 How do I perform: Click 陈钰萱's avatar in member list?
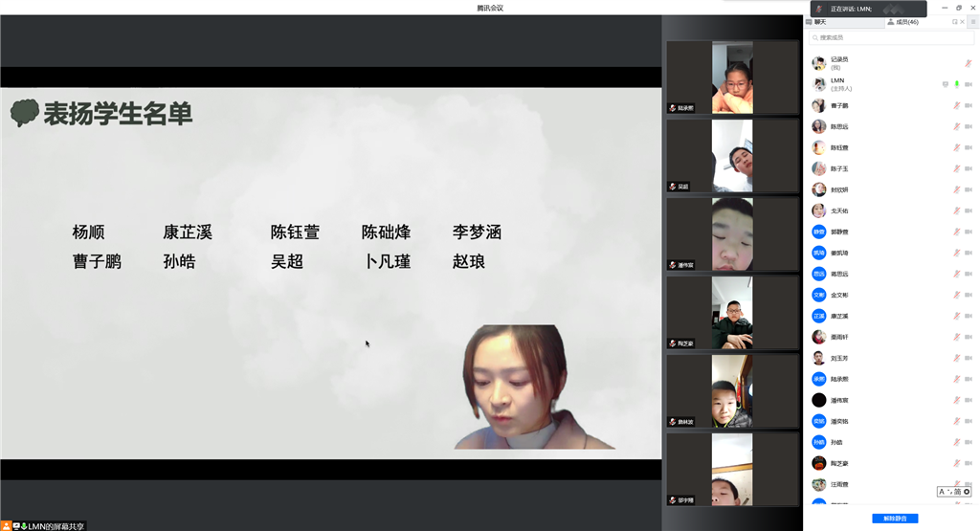point(818,147)
